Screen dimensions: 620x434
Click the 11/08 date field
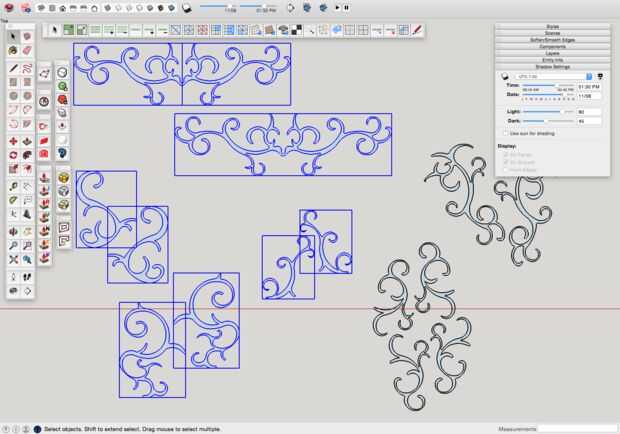(589, 96)
